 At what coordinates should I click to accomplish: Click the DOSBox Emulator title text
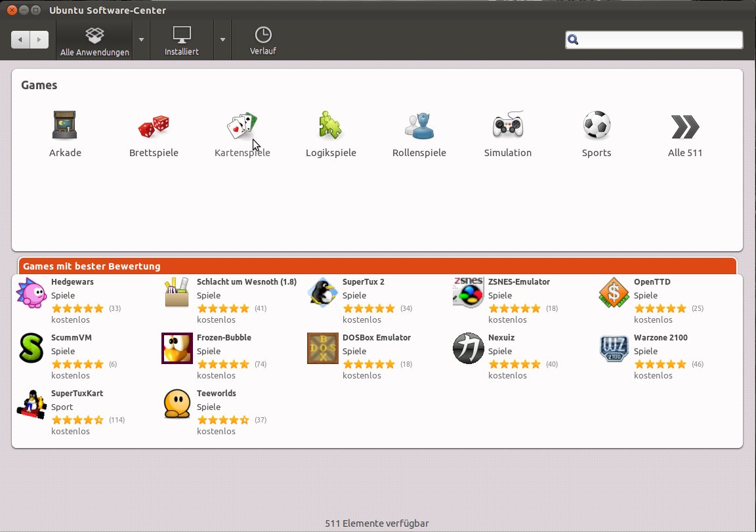tap(377, 338)
